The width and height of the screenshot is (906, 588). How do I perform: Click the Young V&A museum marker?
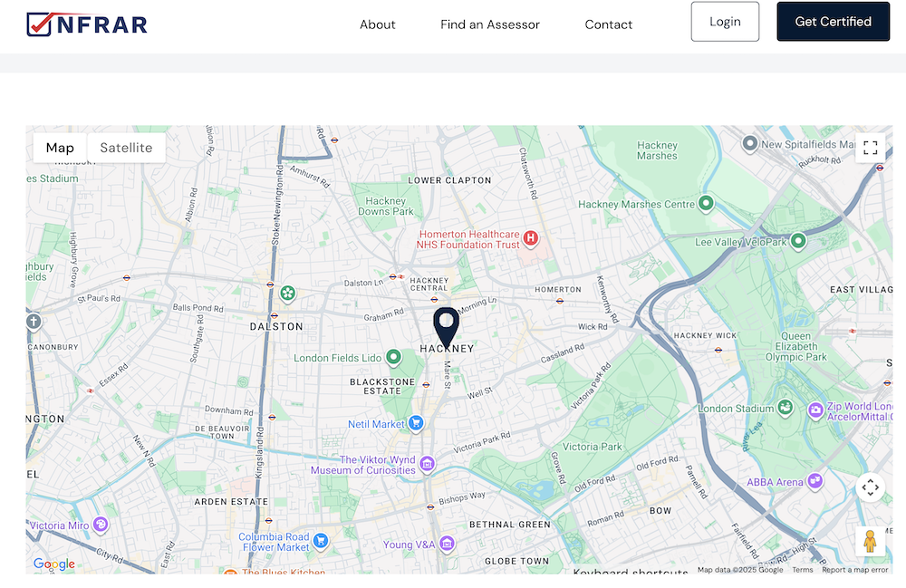[x=446, y=544]
